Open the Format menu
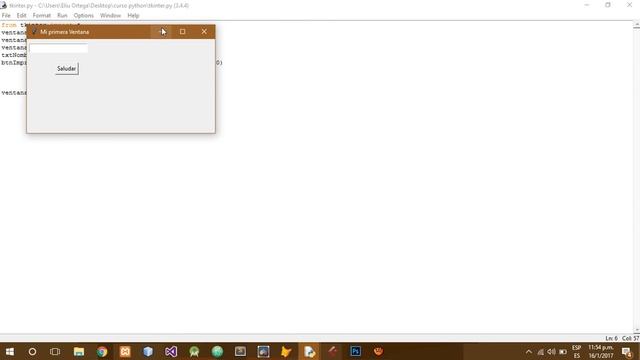640x360 pixels. click(x=42, y=16)
